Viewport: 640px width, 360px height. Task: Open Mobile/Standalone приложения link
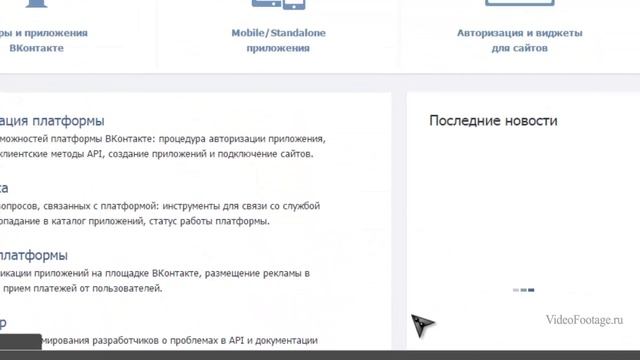click(x=278, y=40)
